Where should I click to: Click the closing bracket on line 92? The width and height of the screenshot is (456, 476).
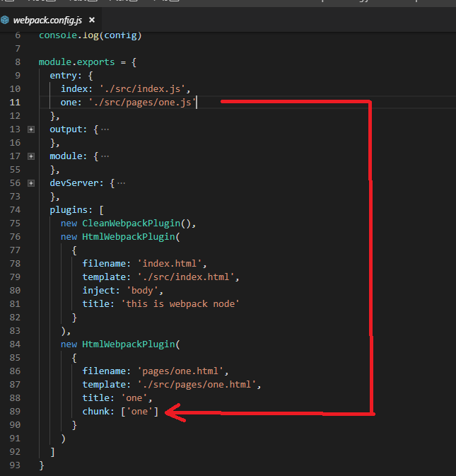(x=52, y=452)
